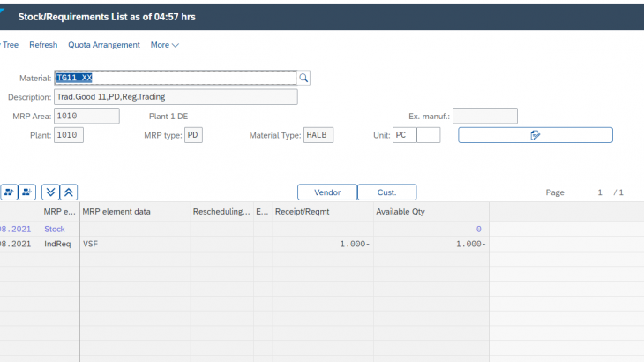The image size is (644, 362).
Task: Click the Available Qty value 1.000- in IndReq row
Action: coord(431,244)
